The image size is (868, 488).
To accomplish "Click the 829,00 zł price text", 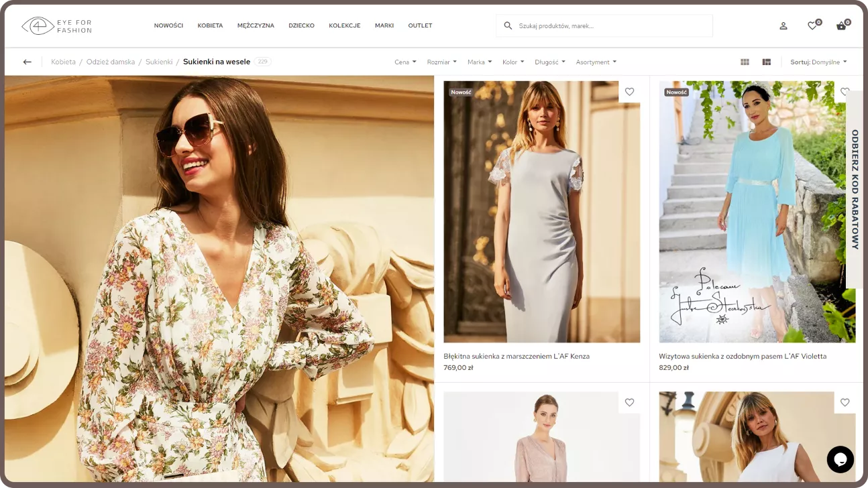I will click(673, 367).
